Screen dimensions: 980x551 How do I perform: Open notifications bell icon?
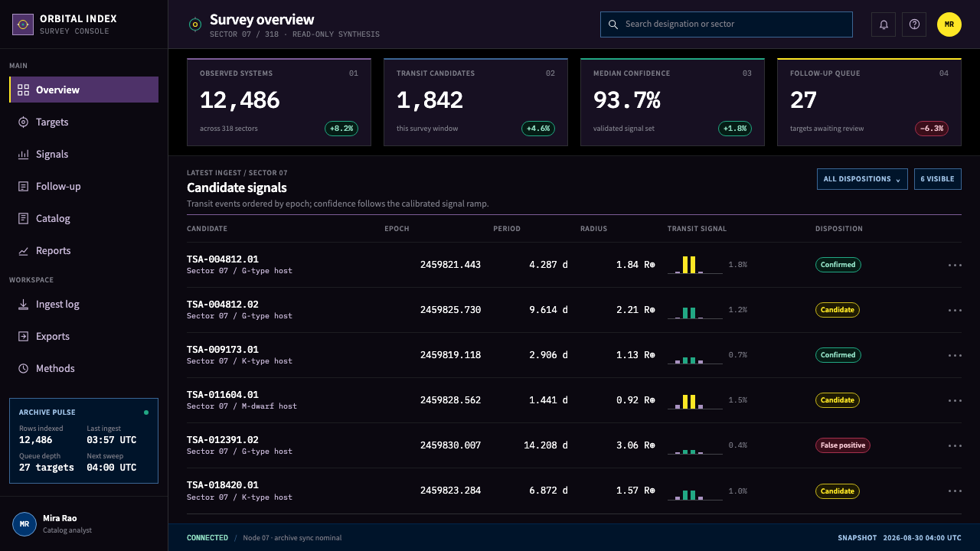pyautogui.click(x=884, y=24)
